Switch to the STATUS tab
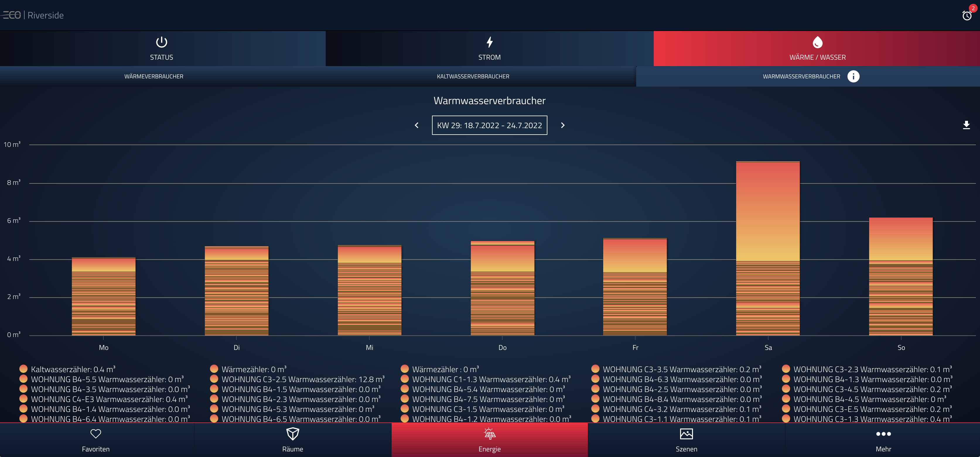 (163, 49)
